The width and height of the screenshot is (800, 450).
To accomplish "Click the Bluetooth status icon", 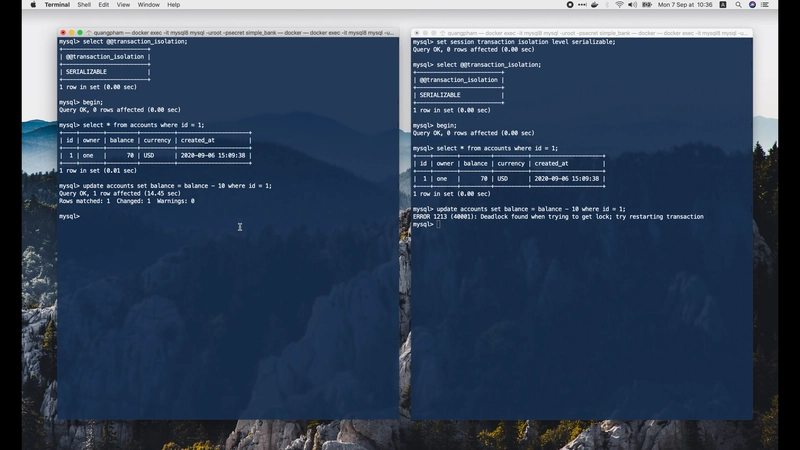I will (607, 5).
